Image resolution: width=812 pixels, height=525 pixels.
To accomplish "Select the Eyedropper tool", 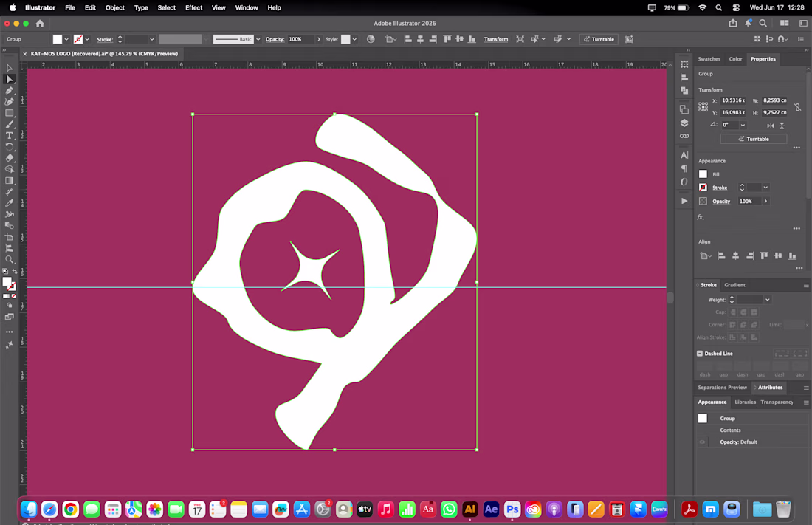I will (x=10, y=203).
